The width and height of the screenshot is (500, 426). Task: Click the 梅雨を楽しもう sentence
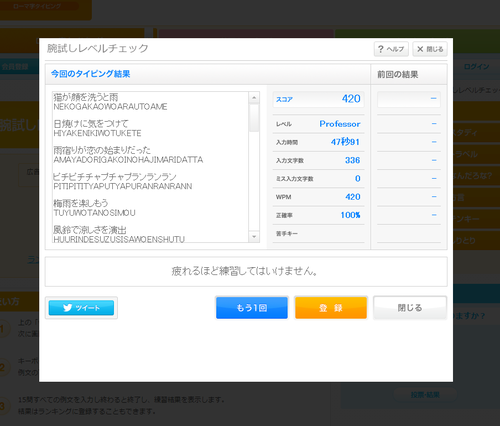[81, 203]
